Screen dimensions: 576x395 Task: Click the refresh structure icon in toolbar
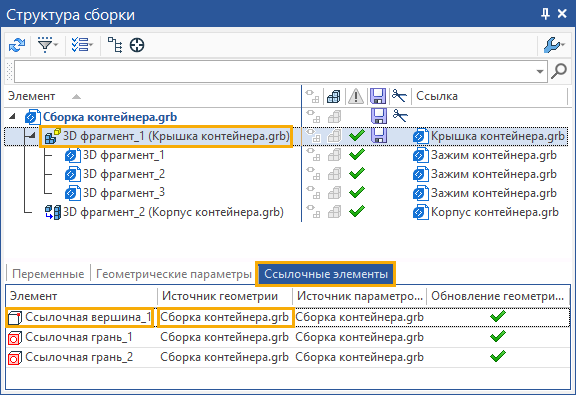[17, 45]
